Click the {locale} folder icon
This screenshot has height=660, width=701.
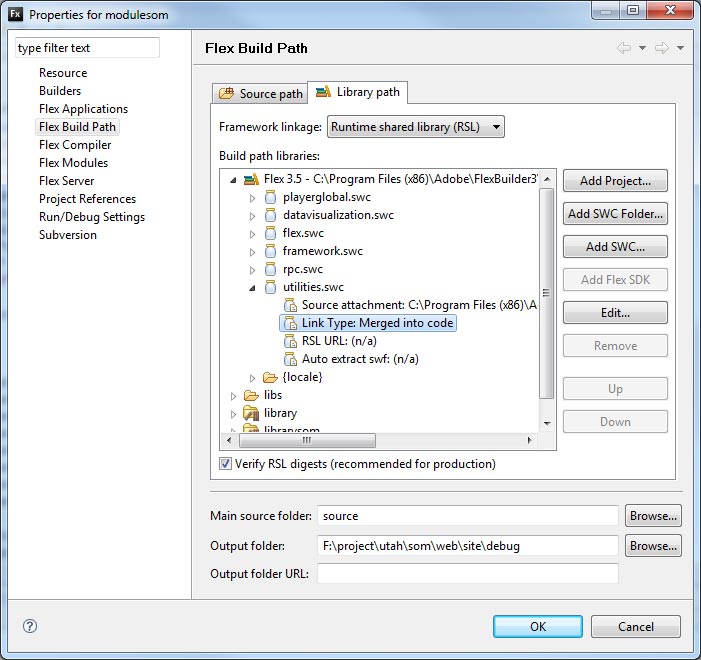tap(270, 377)
